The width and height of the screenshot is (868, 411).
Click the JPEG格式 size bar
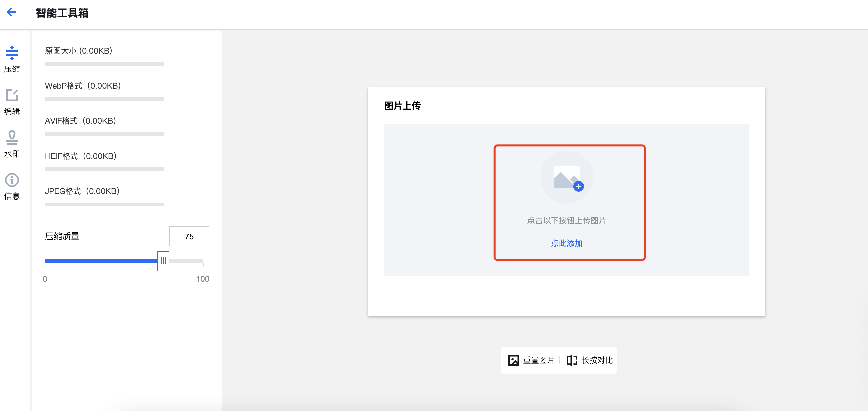click(105, 205)
